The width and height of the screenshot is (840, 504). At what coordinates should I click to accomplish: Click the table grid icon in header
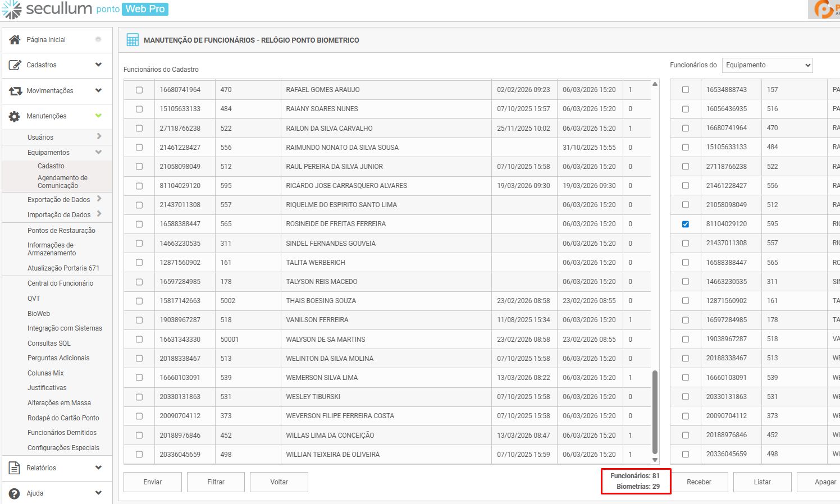133,40
